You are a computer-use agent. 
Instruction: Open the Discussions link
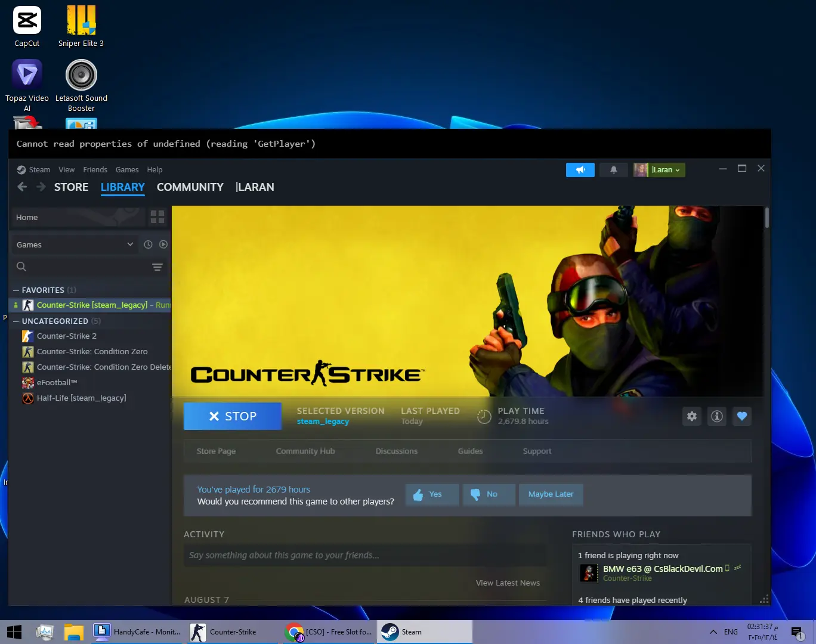pyautogui.click(x=397, y=451)
